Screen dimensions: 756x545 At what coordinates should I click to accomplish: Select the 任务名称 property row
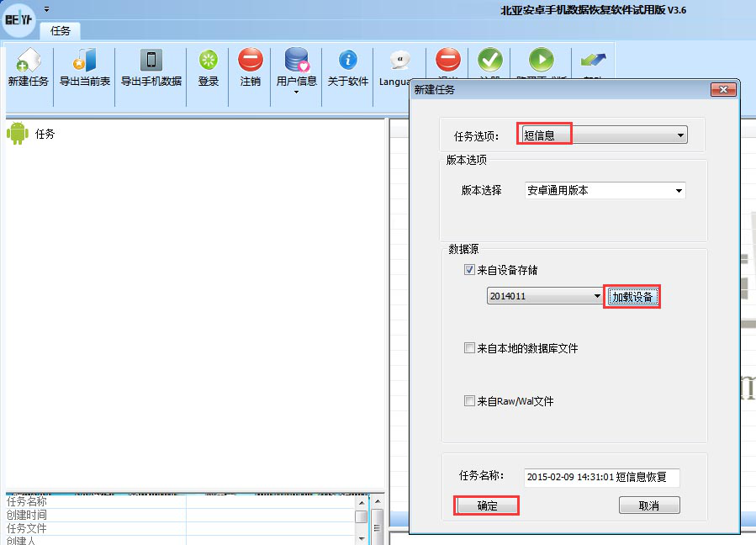(181, 501)
